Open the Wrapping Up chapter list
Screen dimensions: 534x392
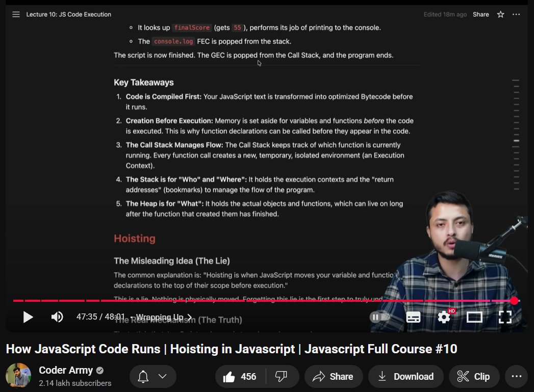coord(164,317)
